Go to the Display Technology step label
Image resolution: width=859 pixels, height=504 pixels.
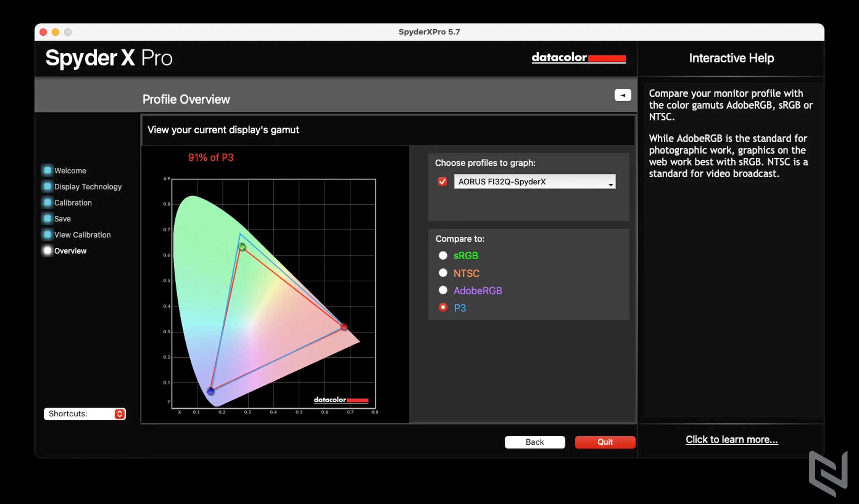point(88,187)
